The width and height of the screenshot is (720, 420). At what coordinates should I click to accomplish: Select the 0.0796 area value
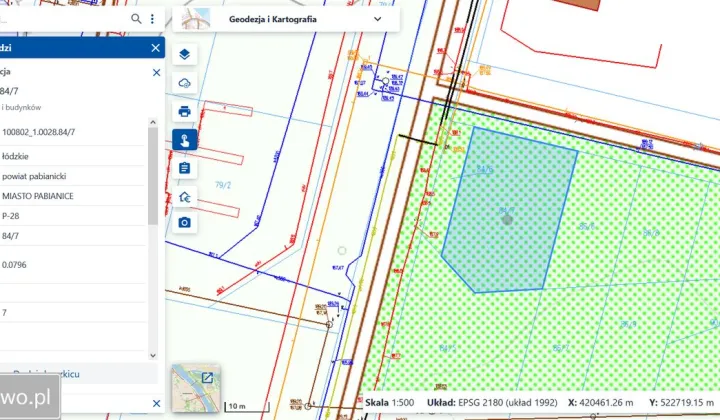pyautogui.click(x=14, y=265)
